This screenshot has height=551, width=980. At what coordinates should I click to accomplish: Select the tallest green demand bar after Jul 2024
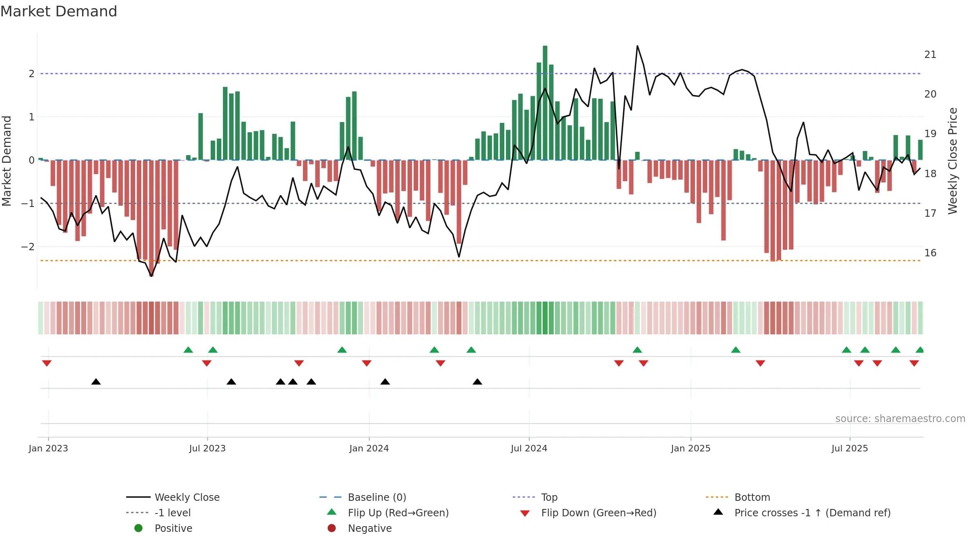545,103
